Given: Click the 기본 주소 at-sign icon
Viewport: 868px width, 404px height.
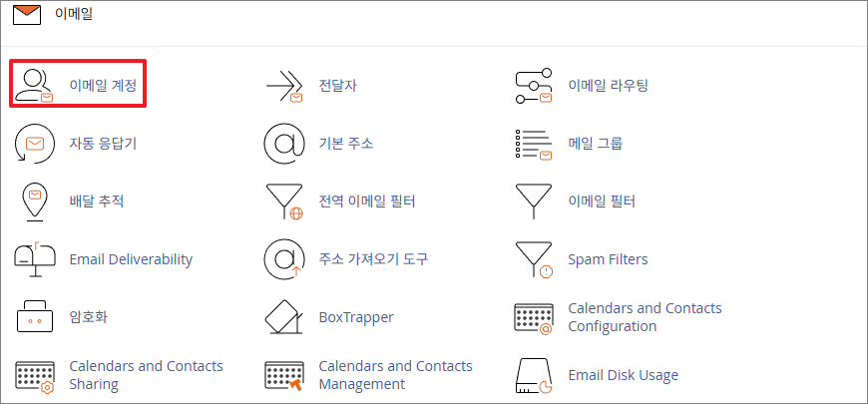Looking at the screenshot, I should coord(283,144).
